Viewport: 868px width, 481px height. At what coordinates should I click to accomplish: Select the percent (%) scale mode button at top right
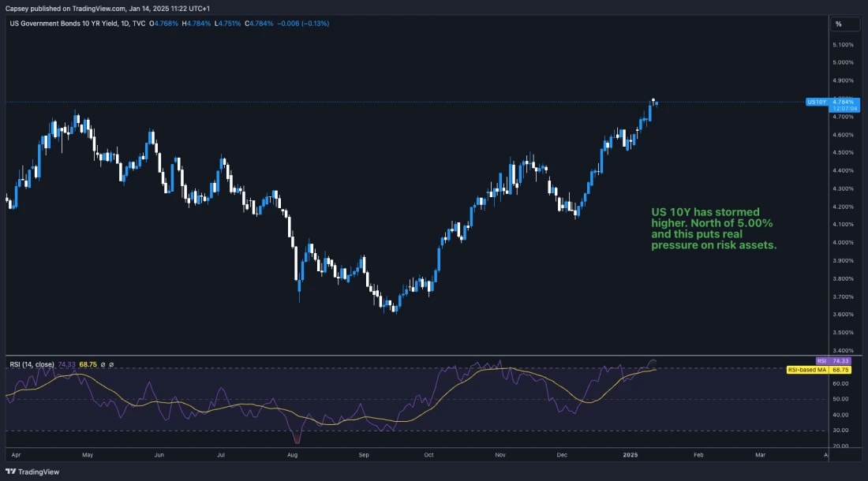[843, 24]
